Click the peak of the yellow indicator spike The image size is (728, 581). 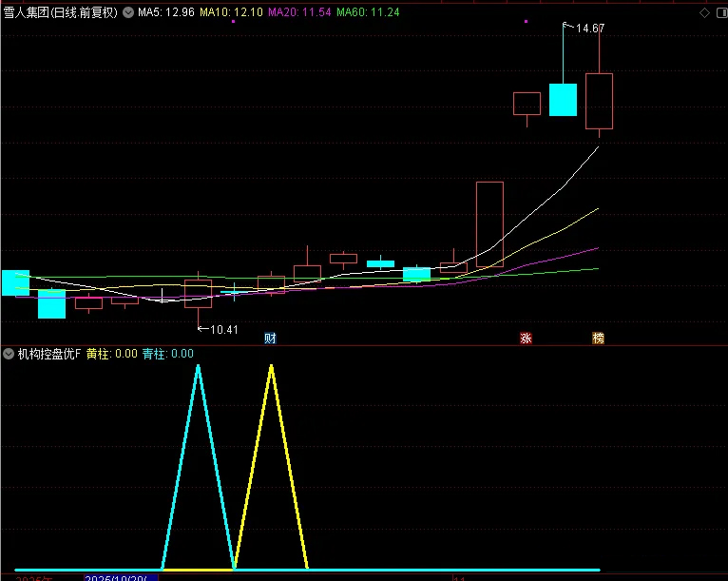271,366
